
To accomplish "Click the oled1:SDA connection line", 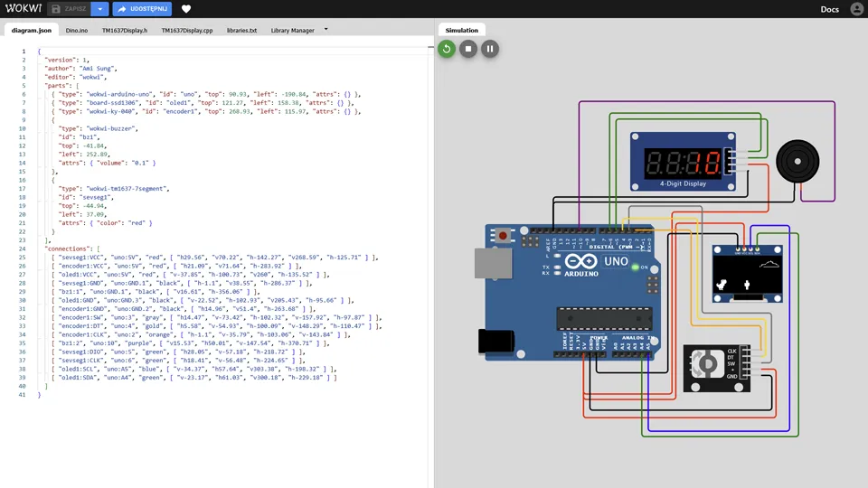I will 193,378.
